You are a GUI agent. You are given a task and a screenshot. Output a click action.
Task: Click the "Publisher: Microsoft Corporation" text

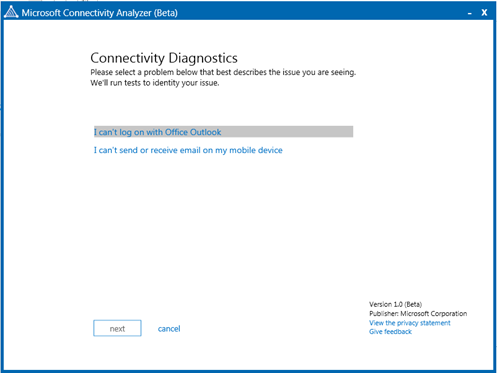[418, 314]
